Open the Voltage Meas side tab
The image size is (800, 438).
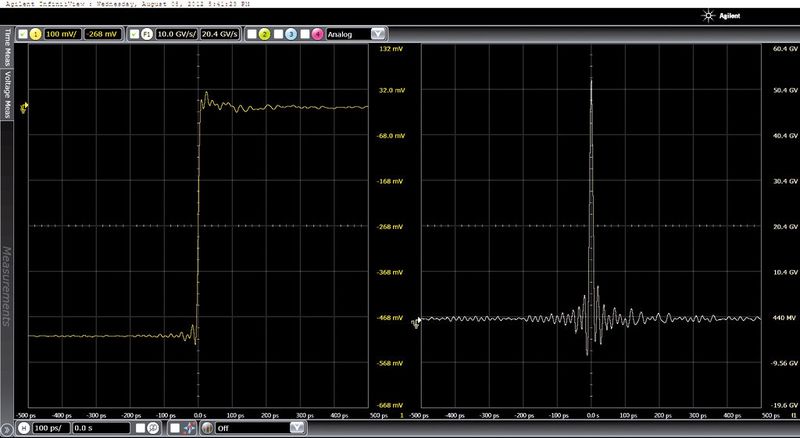pyautogui.click(x=7, y=93)
